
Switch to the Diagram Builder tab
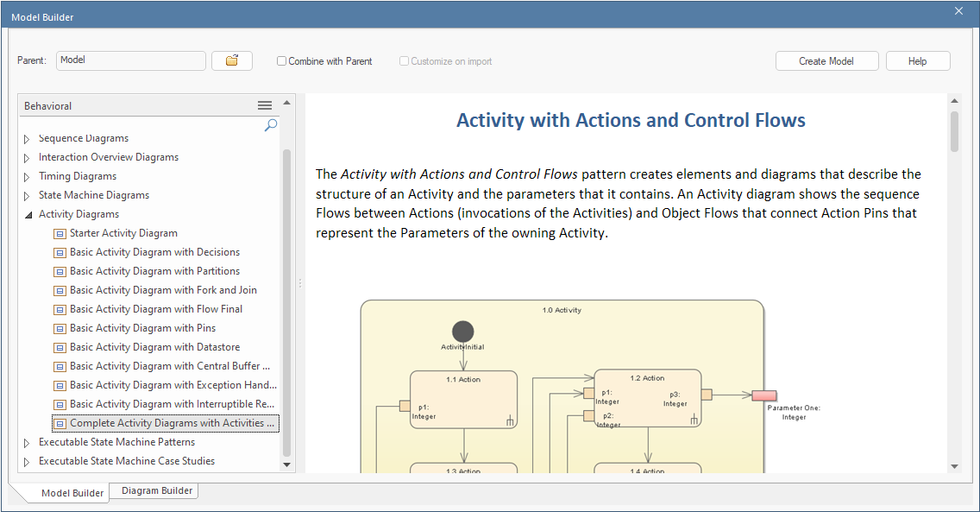pyautogui.click(x=157, y=490)
